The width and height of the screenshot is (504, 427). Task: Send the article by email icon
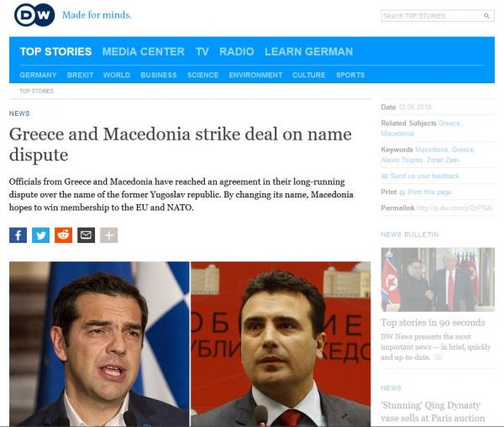click(87, 235)
